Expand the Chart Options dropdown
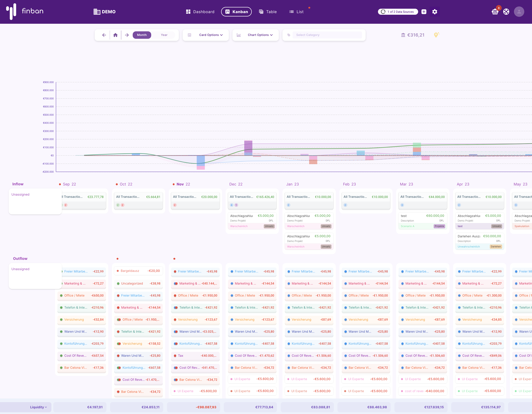Image resolution: width=532 pixels, height=414 pixels. coord(260,35)
